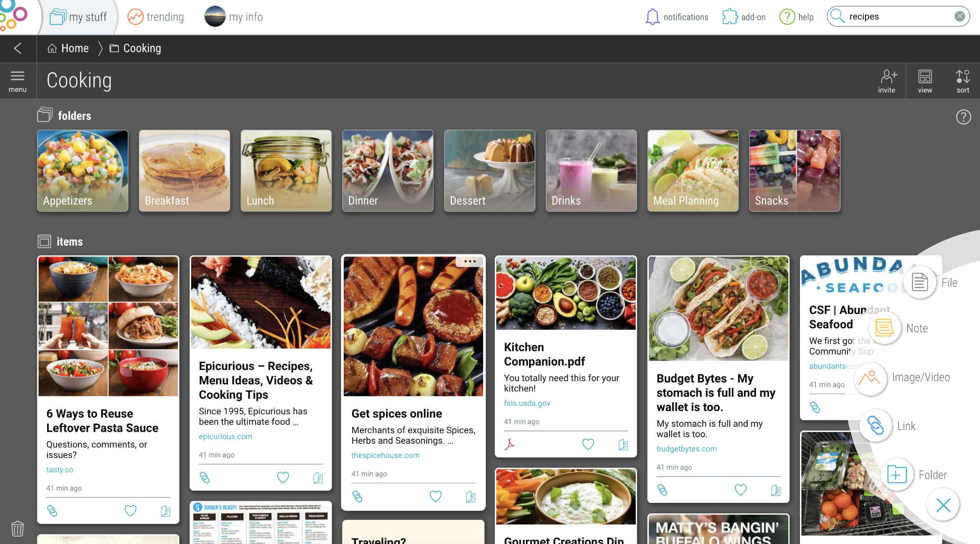Open the copy icon on the Get spices online card
Image resolution: width=980 pixels, height=544 pixels.
pos(470,497)
